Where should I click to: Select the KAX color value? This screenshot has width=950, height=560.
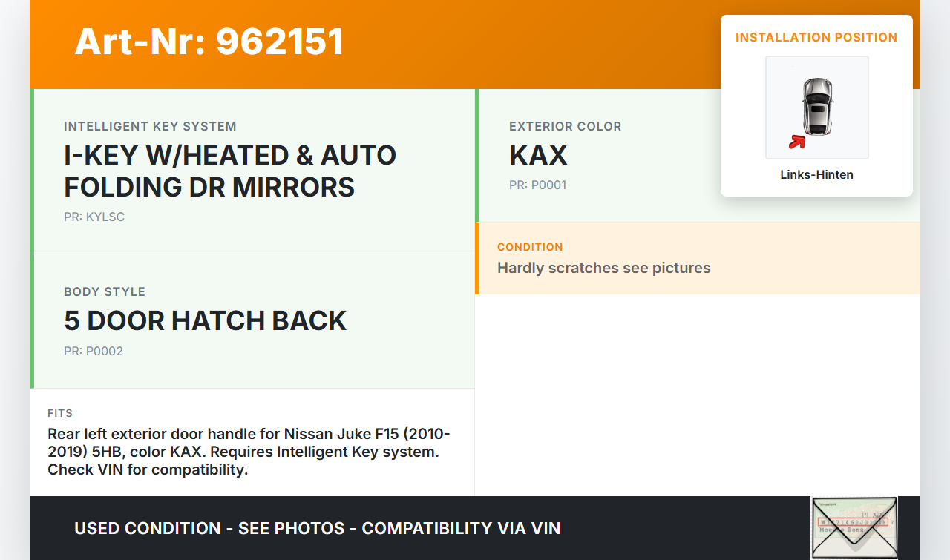(538, 156)
